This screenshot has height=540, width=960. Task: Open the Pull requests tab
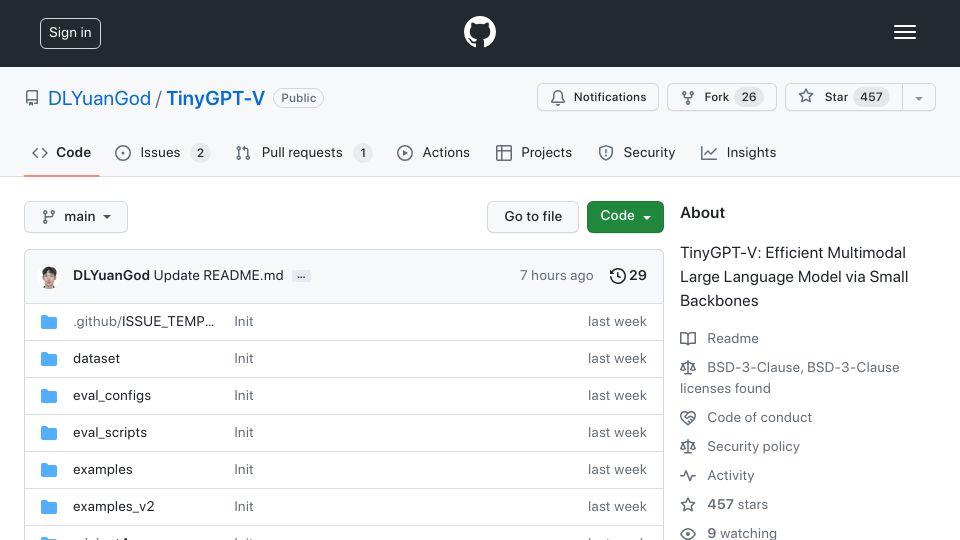(x=303, y=152)
